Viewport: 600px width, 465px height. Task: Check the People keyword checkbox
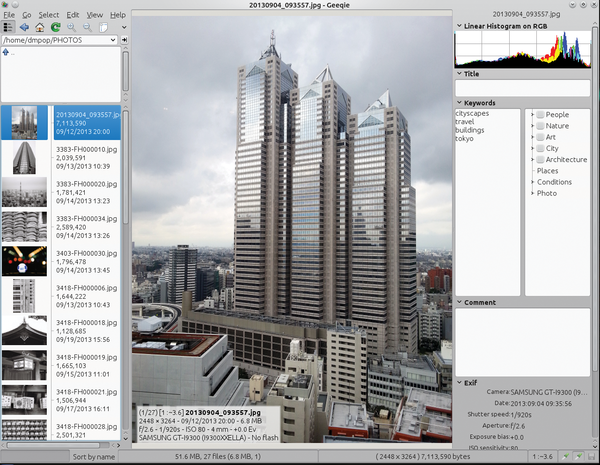(540, 115)
